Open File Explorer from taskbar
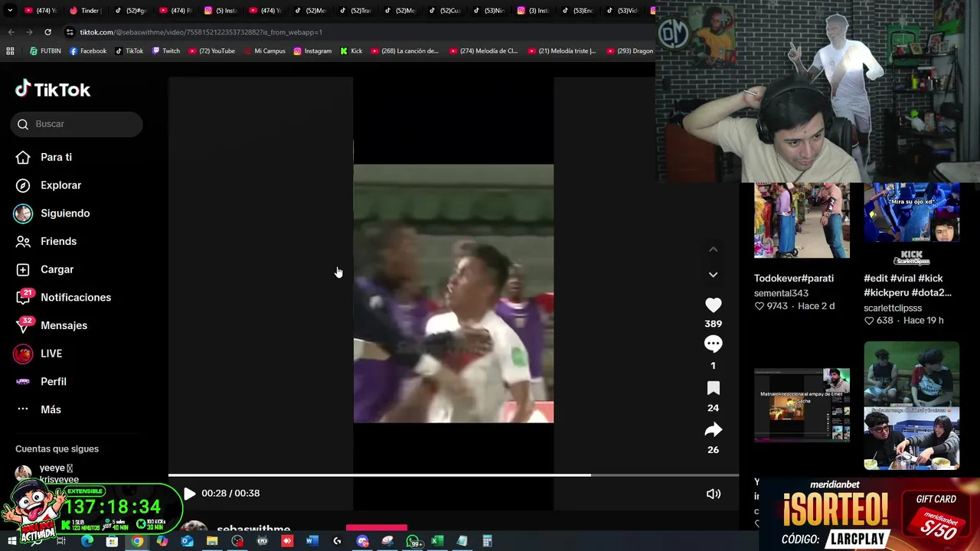This screenshot has width=980, height=551. [212, 541]
